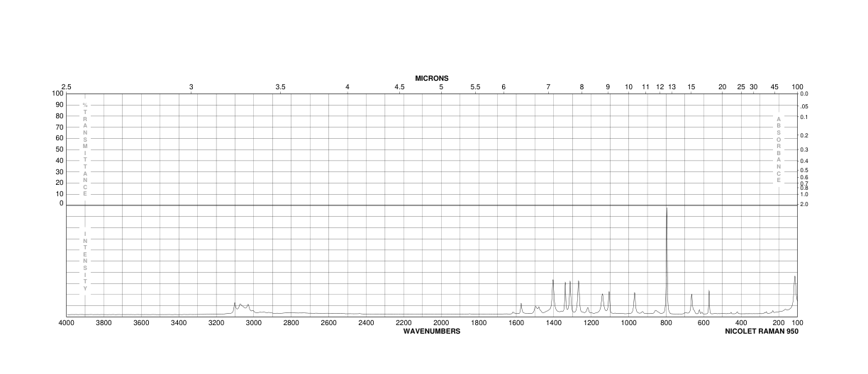Click the MICRONS axis title at top

pyautogui.click(x=432, y=78)
